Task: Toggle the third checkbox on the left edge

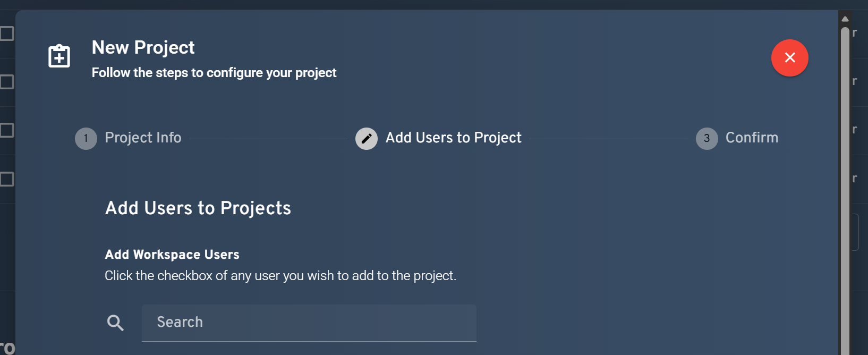Action: [5, 130]
